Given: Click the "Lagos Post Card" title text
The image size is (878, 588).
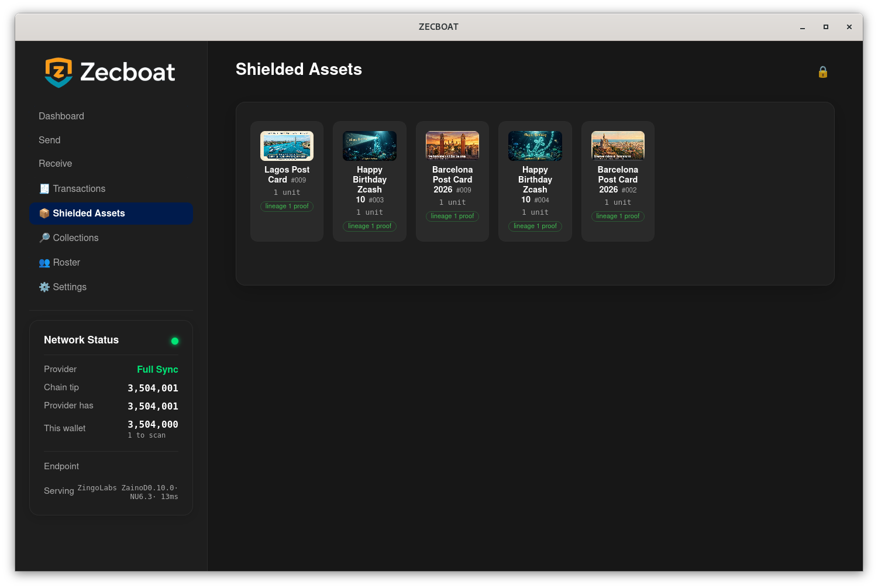Looking at the screenshot, I should tap(287, 174).
